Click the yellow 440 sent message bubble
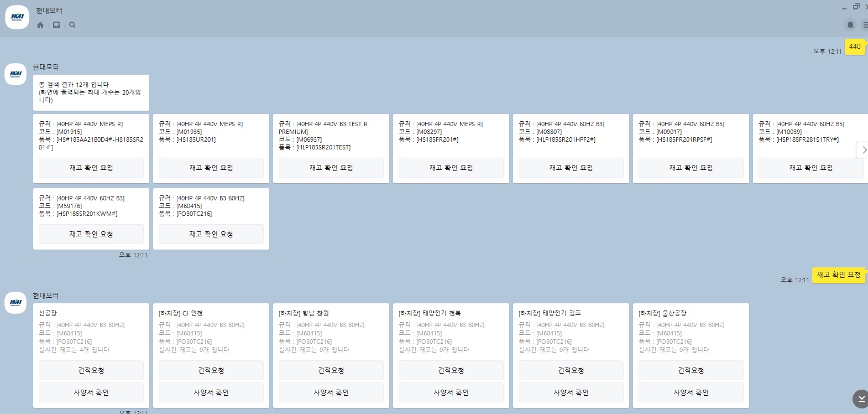The height and width of the screenshot is (414, 868). pyautogui.click(x=855, y=46)
